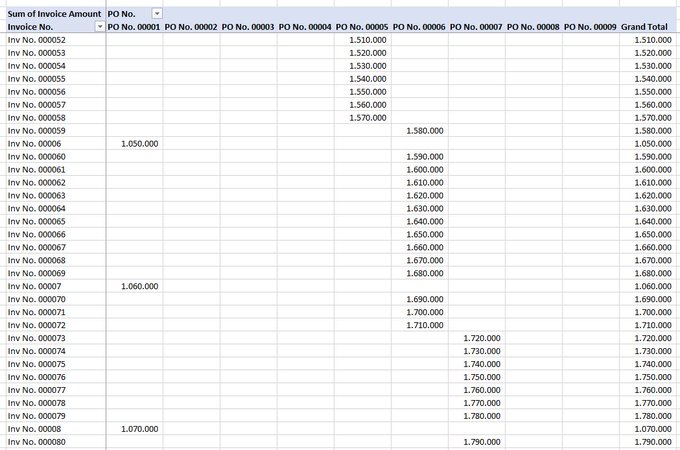Click Grand Total value 1.600.000

pyautogui.click(x=653, y=170)
